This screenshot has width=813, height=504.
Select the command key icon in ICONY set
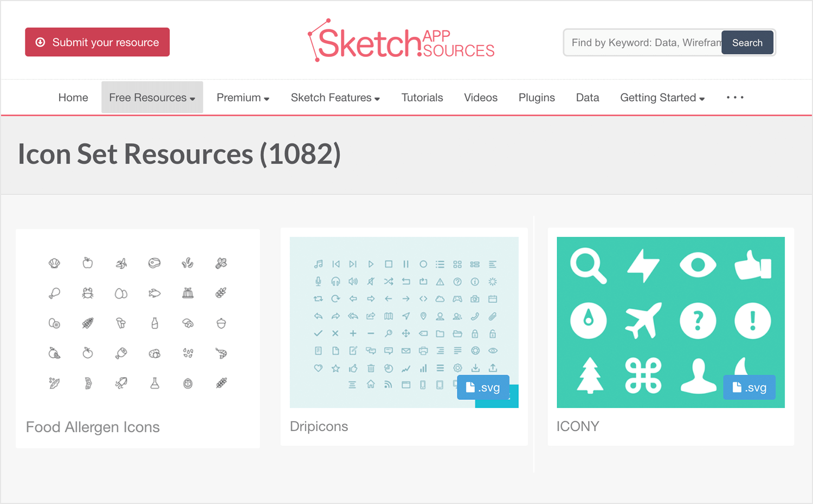[x=643, y=374]
